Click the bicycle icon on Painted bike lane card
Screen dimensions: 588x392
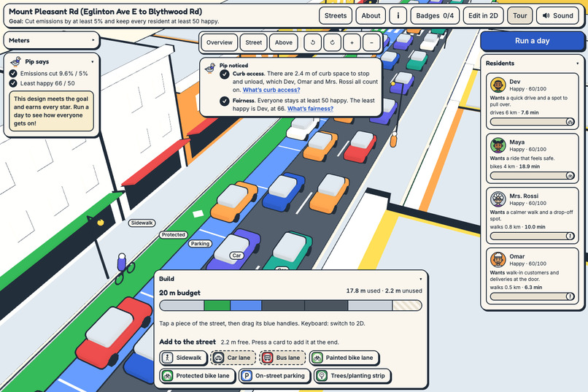click(x=317, y=358)
